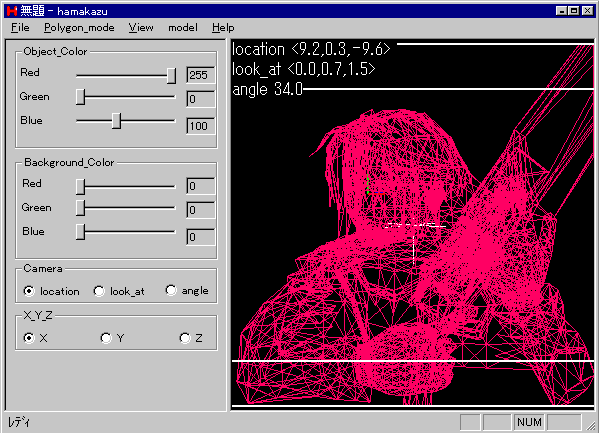The width and height of the screenshot is (599, 433).
Task: Click the Object_Color Blue slider thumb
Action: (x=117, y=121)
